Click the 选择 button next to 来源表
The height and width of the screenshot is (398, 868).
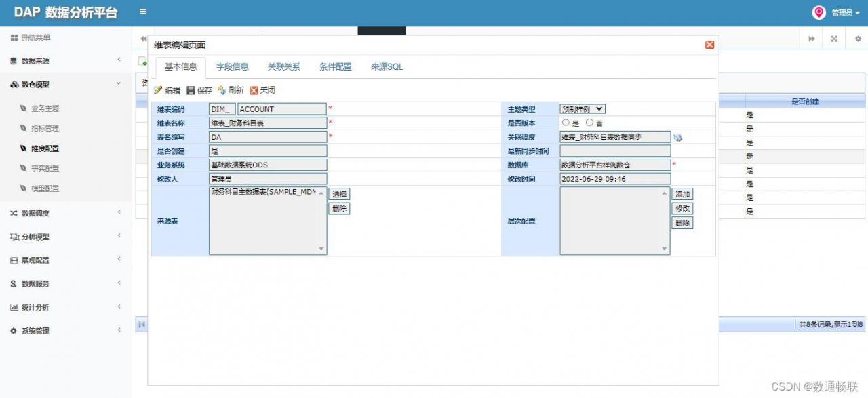pyautogui.click(x=339, y=195)
